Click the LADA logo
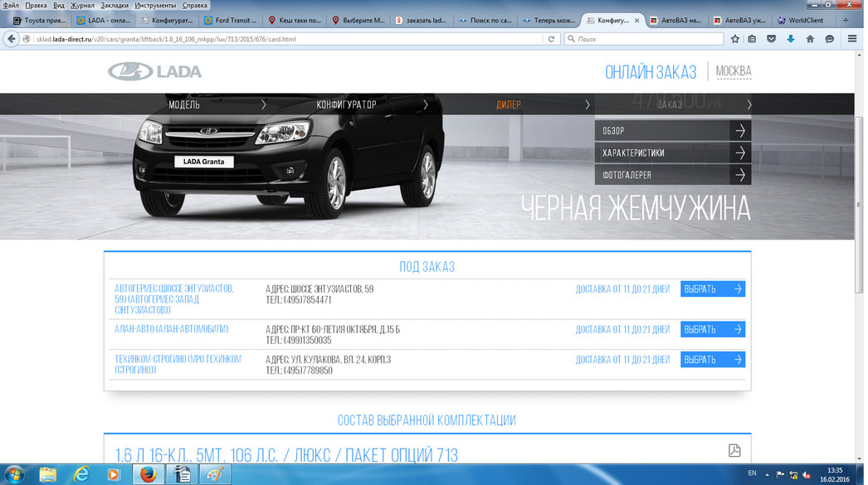This screenshot has height=485, width=868. tap(155, 71)
